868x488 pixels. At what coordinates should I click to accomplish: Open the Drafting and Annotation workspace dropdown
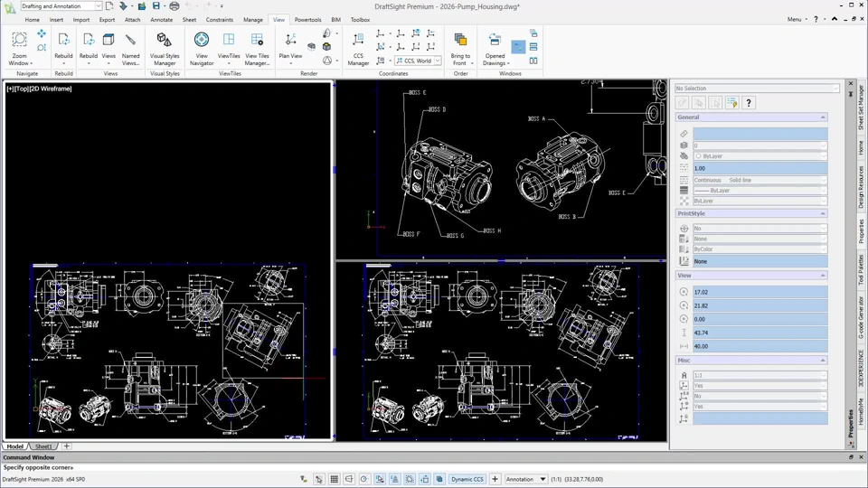coord(98,6)
